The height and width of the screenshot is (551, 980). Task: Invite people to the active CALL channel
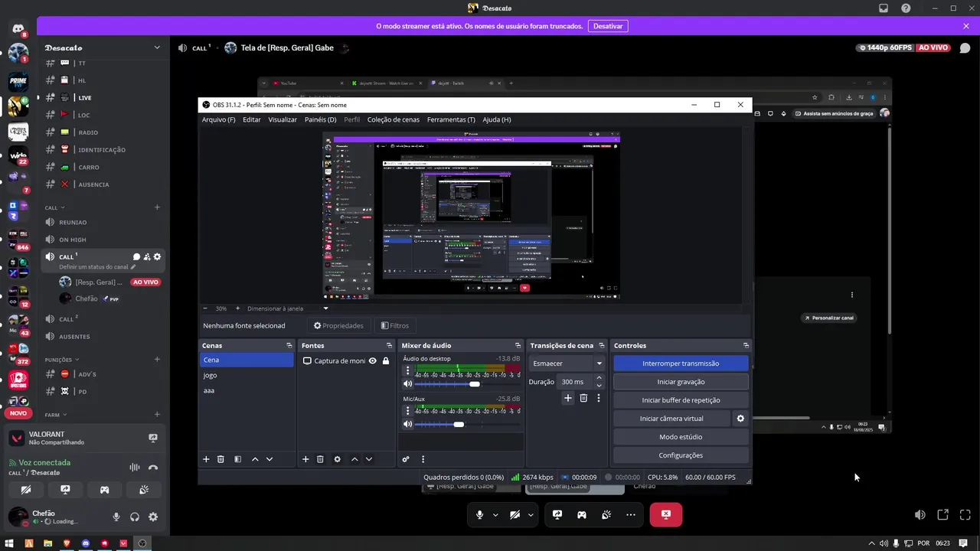click(147, 257)
